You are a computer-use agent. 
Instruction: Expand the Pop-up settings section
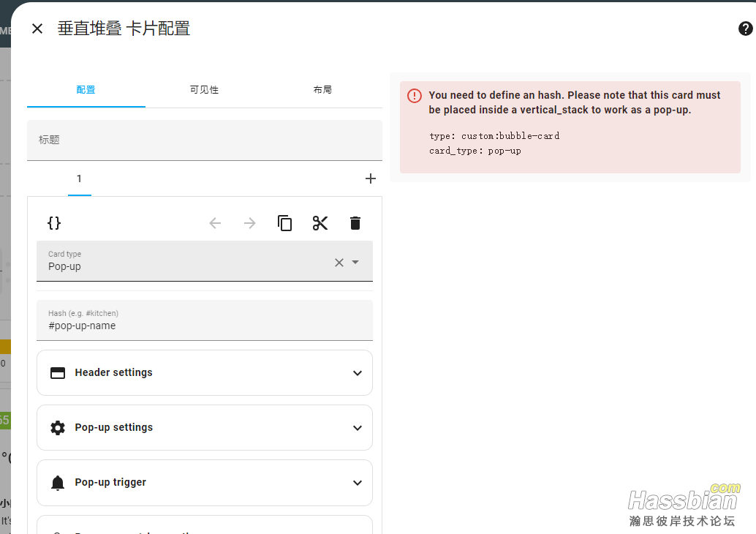coord(205,427)
